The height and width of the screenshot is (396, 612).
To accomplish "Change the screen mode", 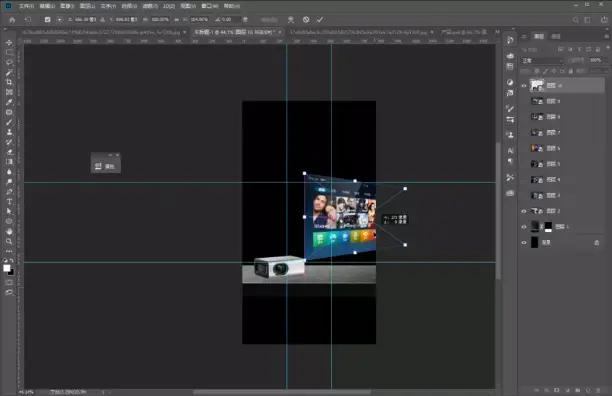I will 9,292.
